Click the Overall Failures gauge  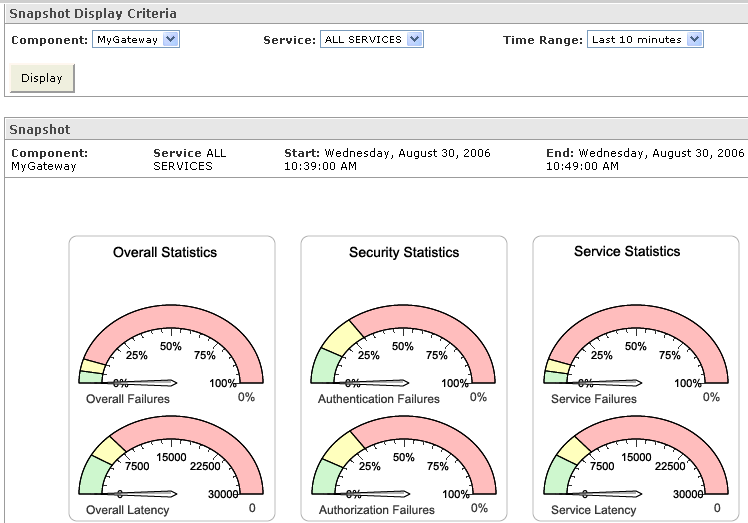click(171, 345)
